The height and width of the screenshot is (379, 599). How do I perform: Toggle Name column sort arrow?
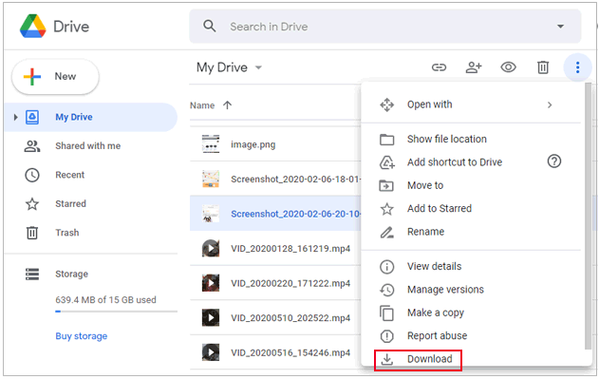click(227, 105)
